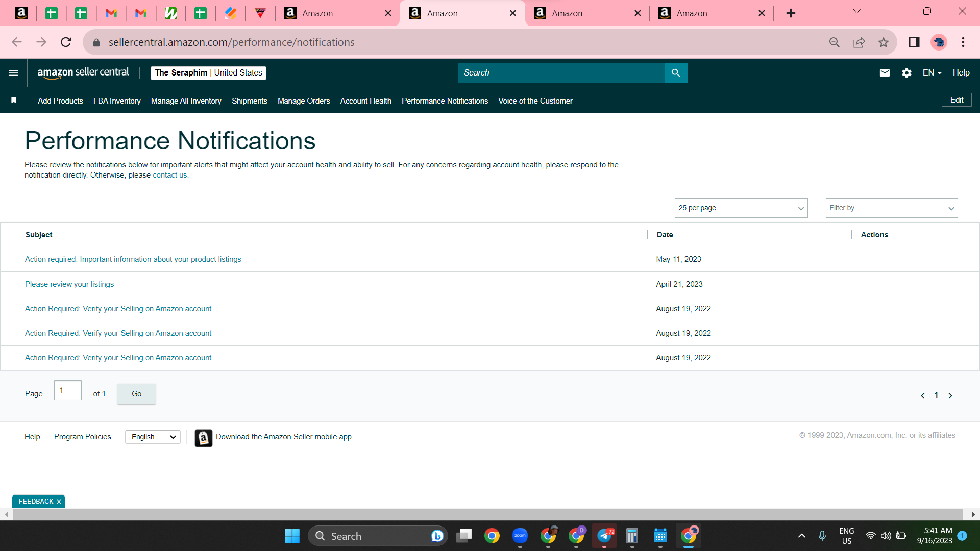Click the date May 11, 2023
Screen dimensions: 980x551
(x=678, y=259)
